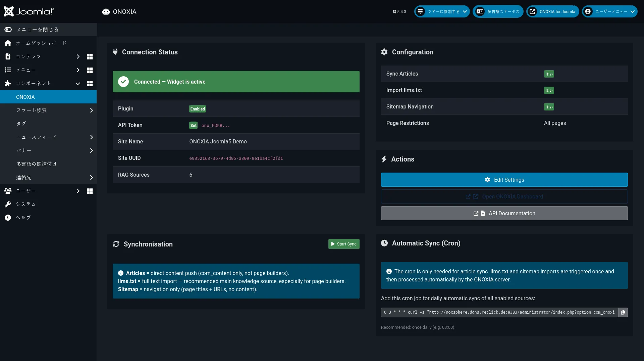The height and width of the screenshot is (361, 644).
Task: Click the home icon in sidebar
Action: point(8,43)
